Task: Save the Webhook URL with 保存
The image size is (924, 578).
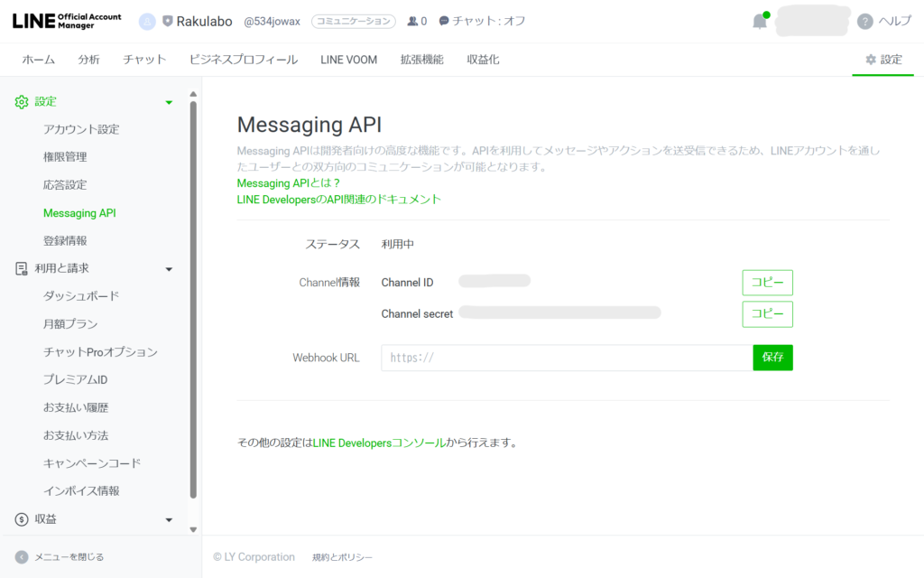Action: [772, 358]
